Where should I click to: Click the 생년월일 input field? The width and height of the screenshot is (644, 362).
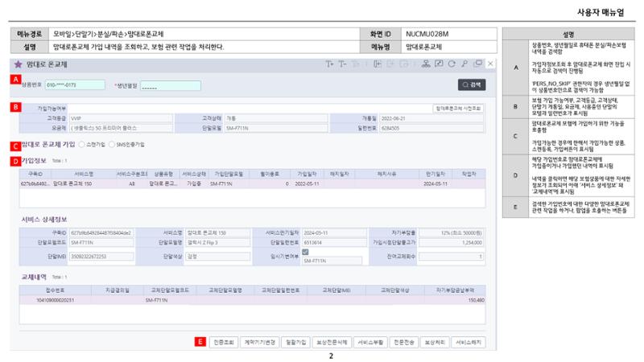(x=171, y=85)
